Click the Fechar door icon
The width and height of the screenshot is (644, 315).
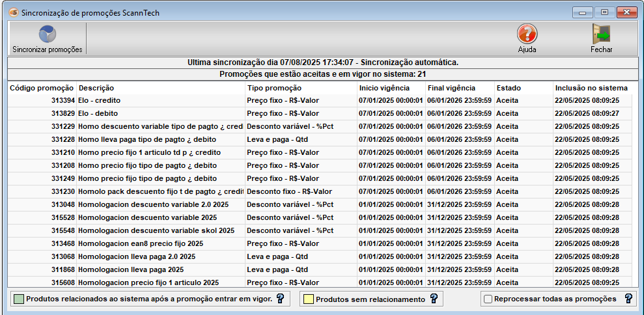tap(601, 34)
